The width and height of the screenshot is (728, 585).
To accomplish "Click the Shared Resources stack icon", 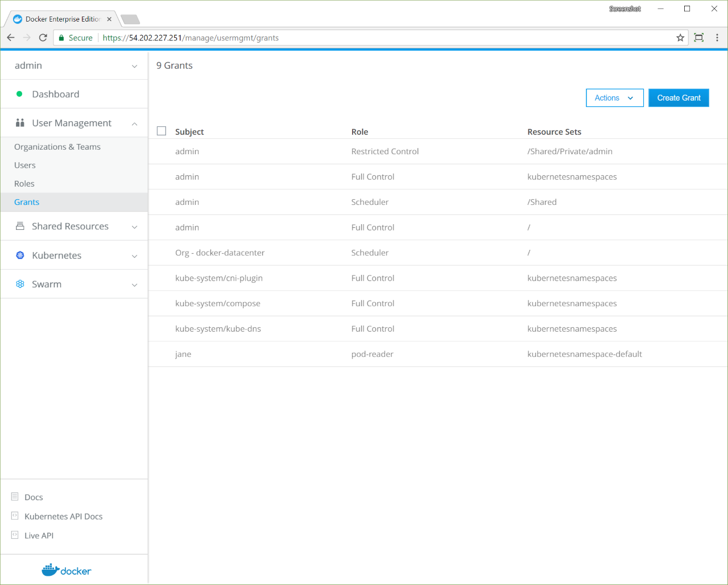I will tap(20, 226).
